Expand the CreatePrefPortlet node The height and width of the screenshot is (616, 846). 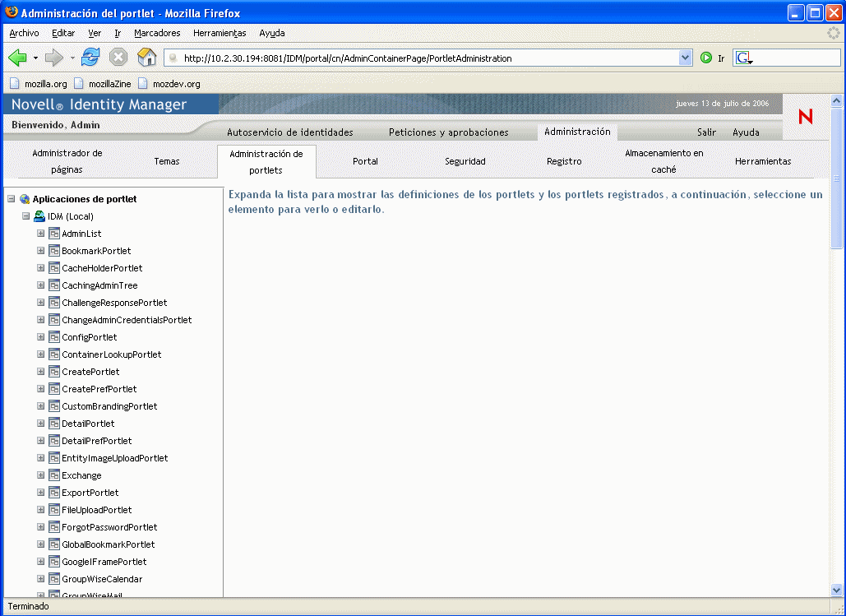[x=40, y=389]
